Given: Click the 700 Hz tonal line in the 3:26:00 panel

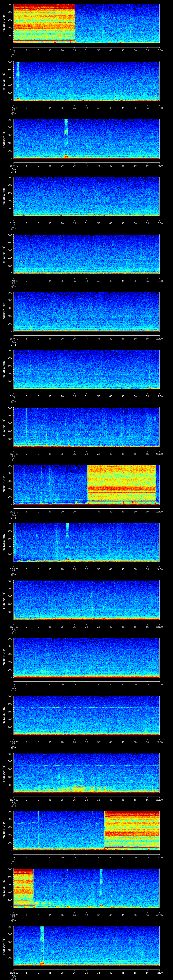Looking at the screenshot, I should [87, 707].
